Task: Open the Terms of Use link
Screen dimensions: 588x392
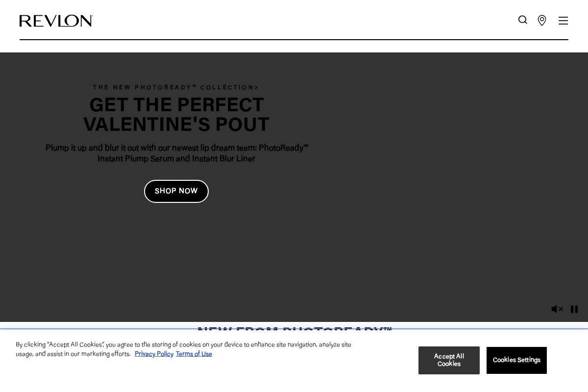Action: pyautogui.click(x=194, y=354)
